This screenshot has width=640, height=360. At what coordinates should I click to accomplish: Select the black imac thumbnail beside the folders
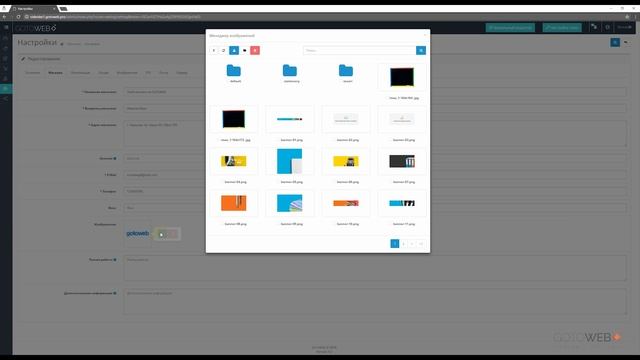click(x=402, y=77)
